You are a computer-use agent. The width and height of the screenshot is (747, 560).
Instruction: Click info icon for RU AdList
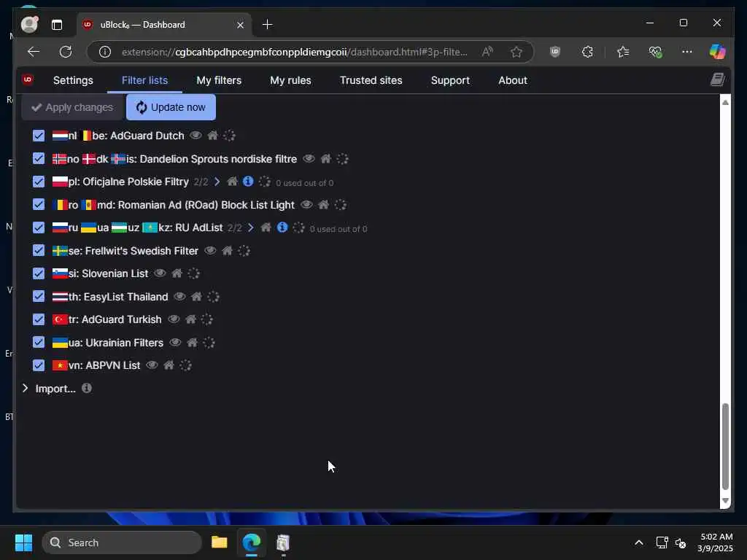pos(282,227)
